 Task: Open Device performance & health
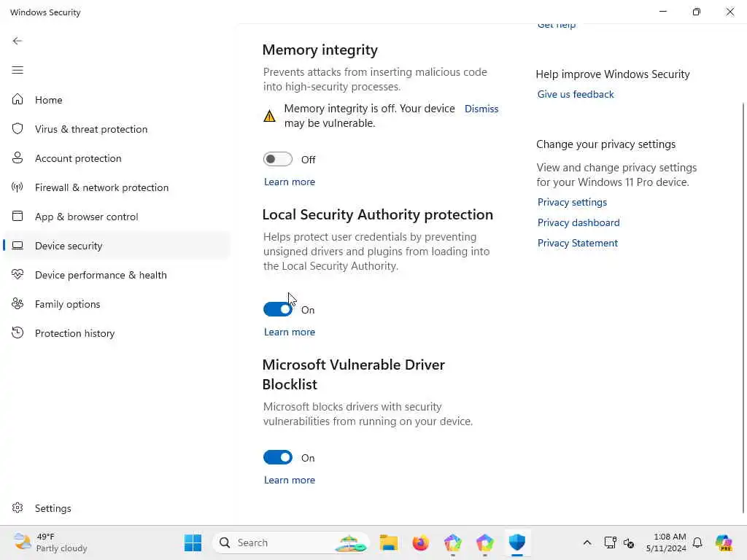coord(117,275)
